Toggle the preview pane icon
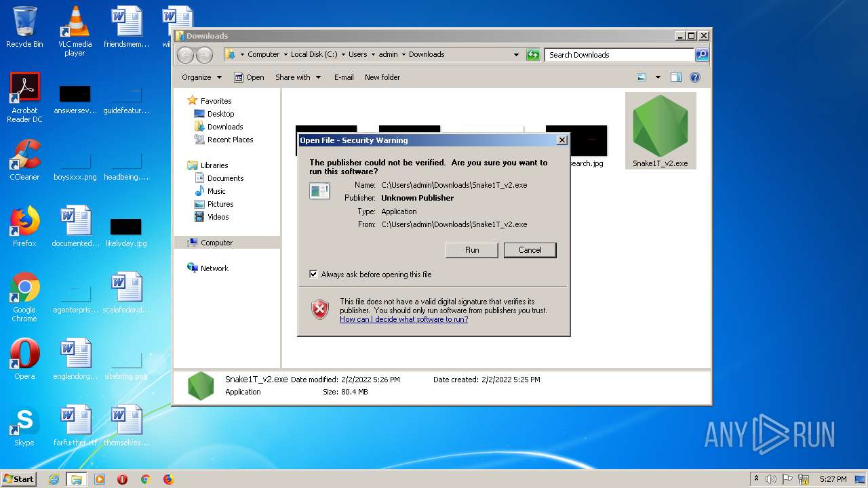This screenshot has width=868, height=488. pos(675,77)
